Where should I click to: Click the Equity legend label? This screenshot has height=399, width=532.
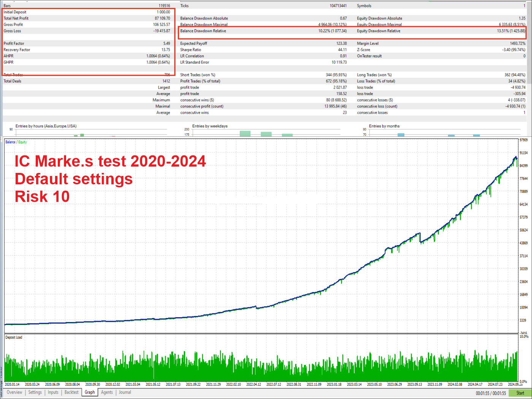[22, 142]
